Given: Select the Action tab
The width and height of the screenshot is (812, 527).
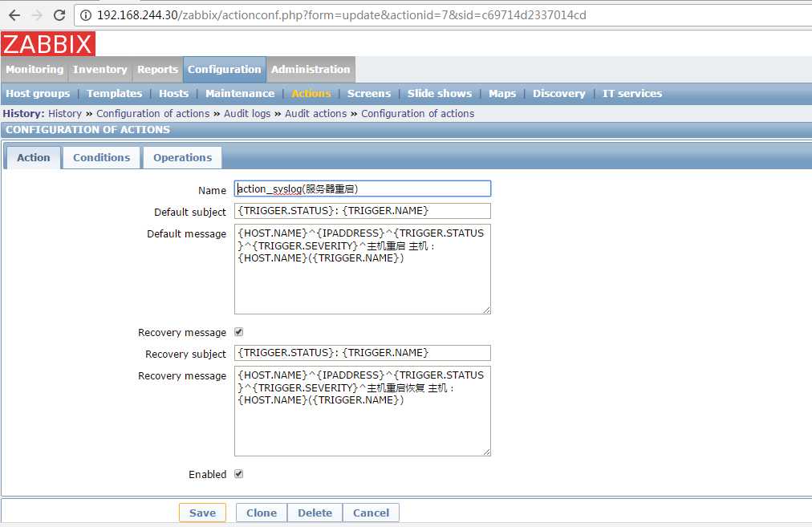Looking at the screenshot, I should pyautogui.click(x=33, y=157).
